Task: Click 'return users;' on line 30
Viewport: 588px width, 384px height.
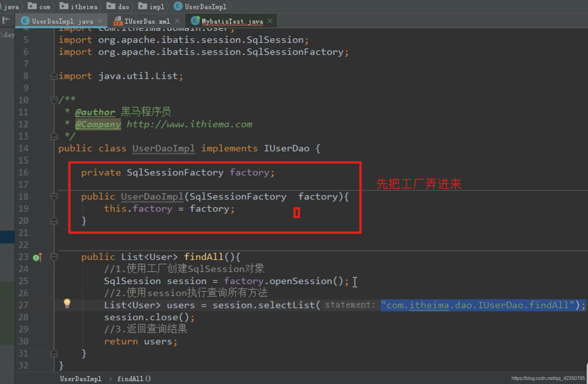Action: (141, 342)
